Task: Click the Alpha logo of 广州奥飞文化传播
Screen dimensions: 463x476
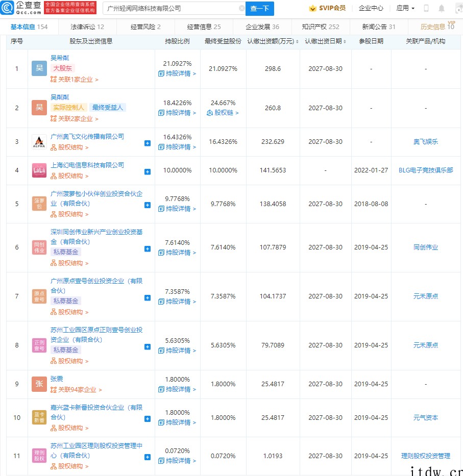Action: tap(39, 142)
